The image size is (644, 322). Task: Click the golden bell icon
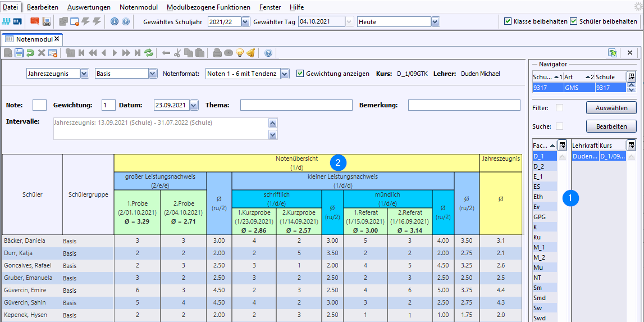(x=252, y=53)
